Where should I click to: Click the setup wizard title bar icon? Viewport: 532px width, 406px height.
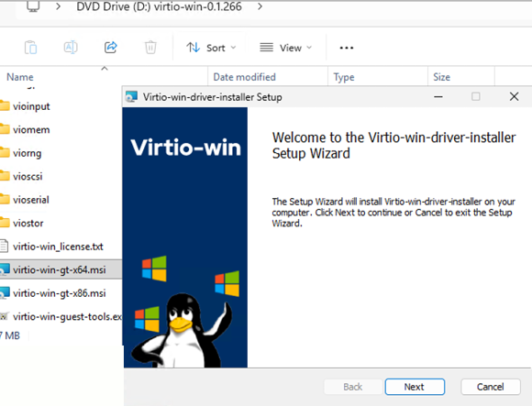coord(131,97)
